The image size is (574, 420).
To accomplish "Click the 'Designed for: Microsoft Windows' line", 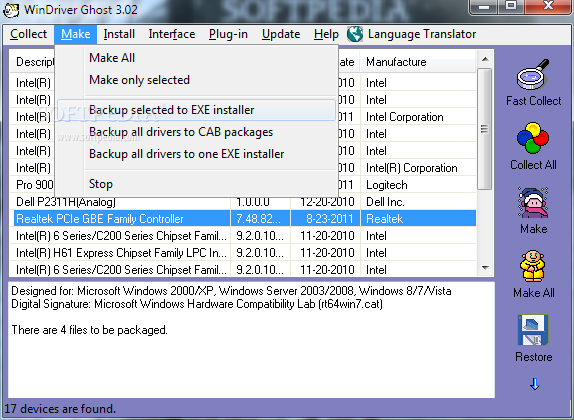I will tap(231, 291).
